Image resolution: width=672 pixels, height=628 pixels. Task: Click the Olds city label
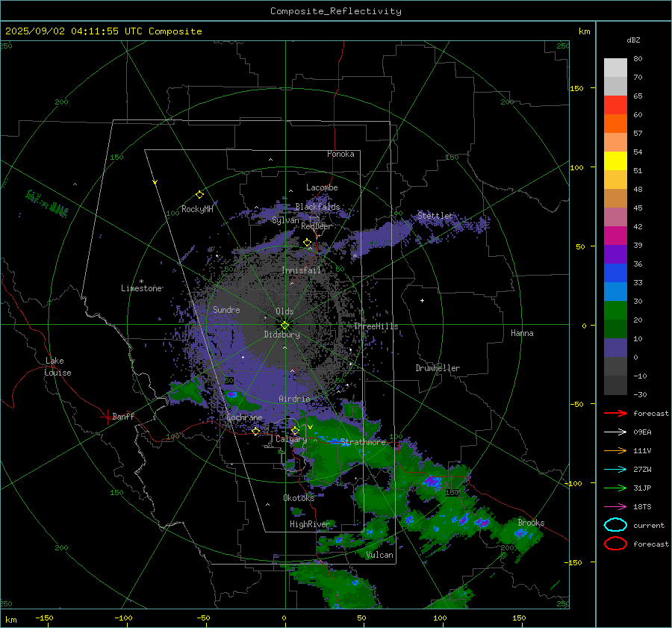click(284, 311)
